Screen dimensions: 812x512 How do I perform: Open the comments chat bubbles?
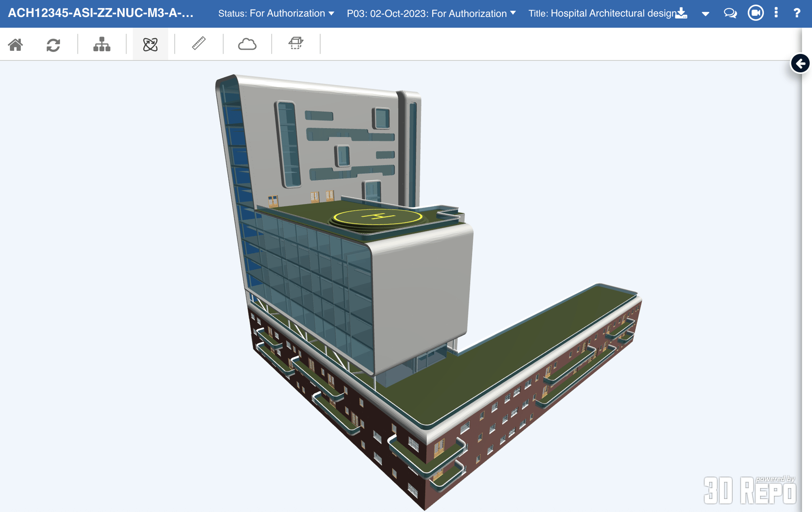(x=730, y=13)
